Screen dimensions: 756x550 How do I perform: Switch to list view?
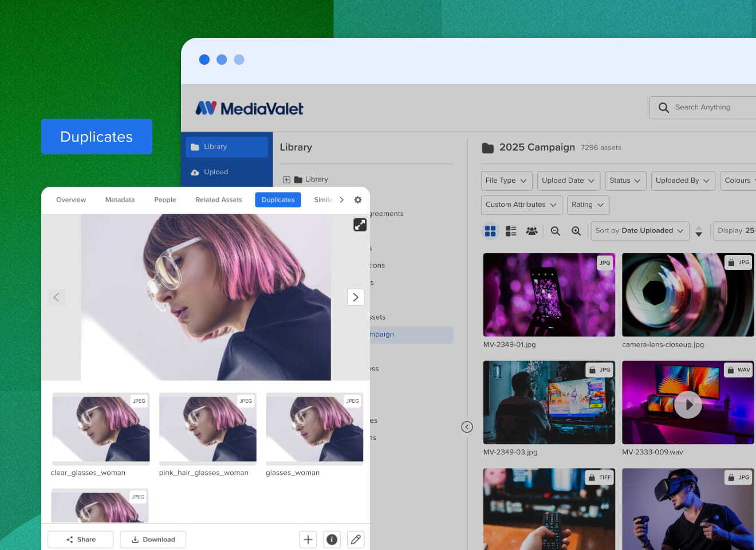510,230
